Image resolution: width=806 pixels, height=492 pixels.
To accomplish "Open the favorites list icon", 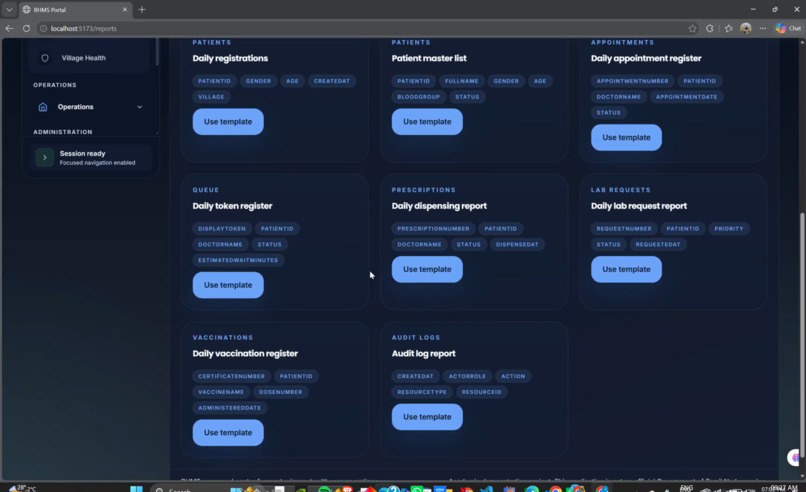I will tap(728, 28).
